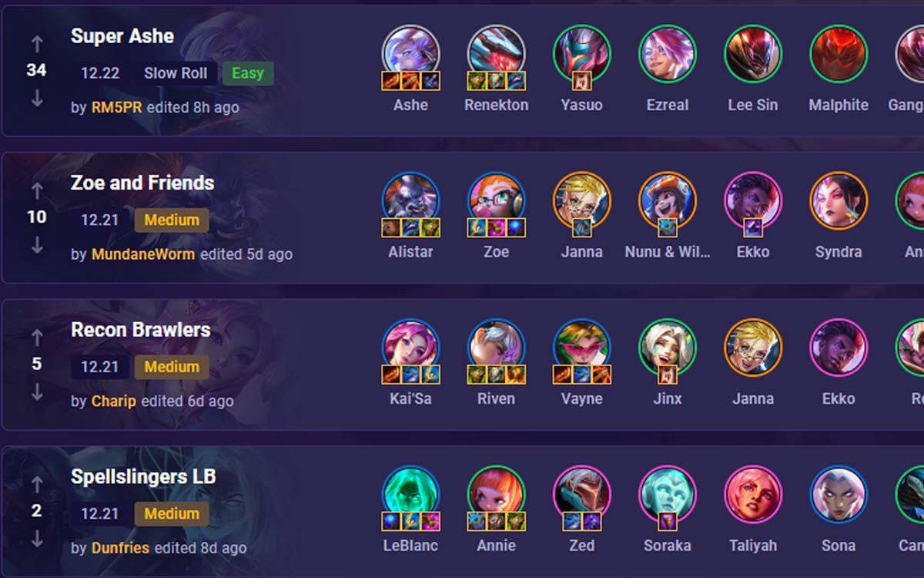Click the Slow Roll tag
Viewport: 924px width, 578px height.
pos(176,73)
